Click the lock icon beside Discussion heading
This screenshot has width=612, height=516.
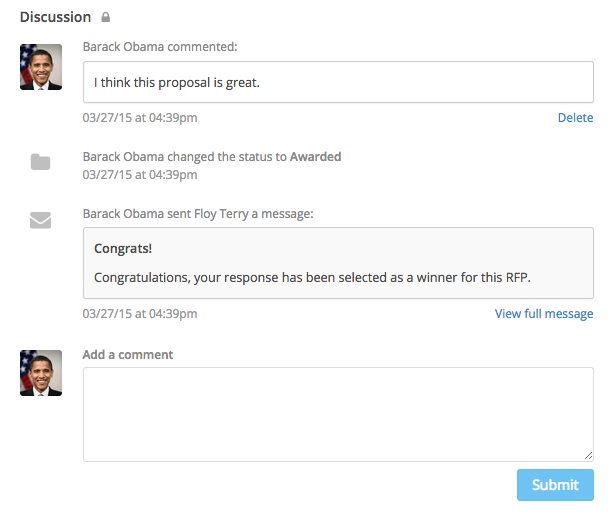point(105,17)
